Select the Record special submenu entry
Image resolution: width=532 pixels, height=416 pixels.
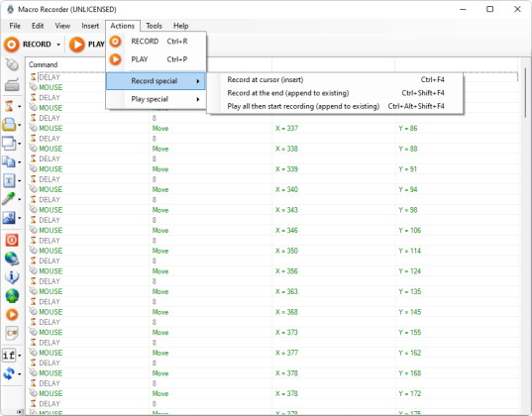(156, 81)
